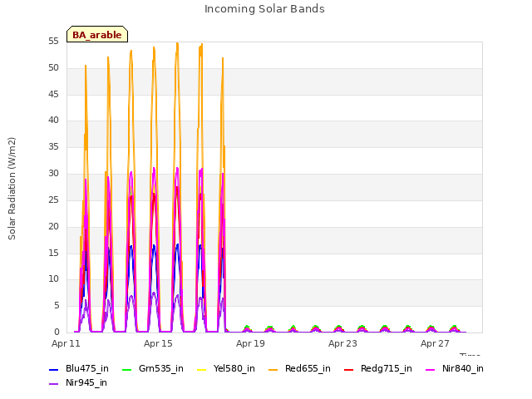Click the Apr 23 x-axis tick label
This screenshot has width=532, height=399.
pyautogui.click(x=342, y=343)
